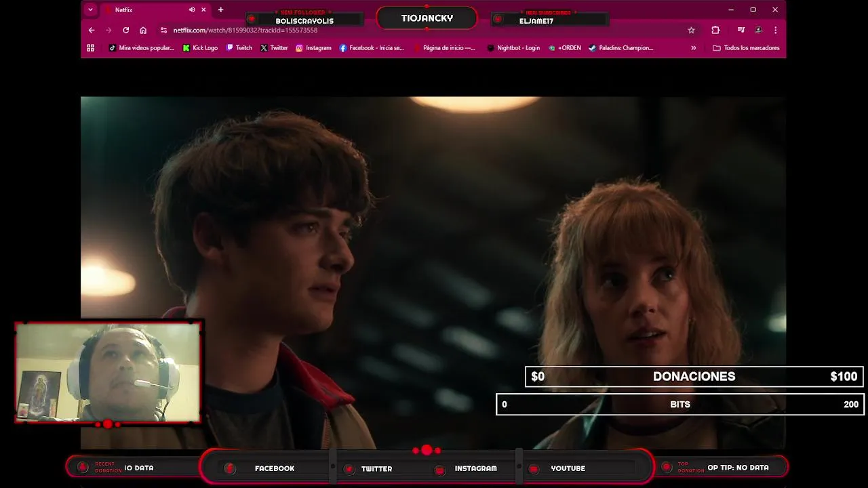Open the TikTok 'Mira videos popular' bookmark
Viewport: 868px width, 488px height.
tap(141, 48)
